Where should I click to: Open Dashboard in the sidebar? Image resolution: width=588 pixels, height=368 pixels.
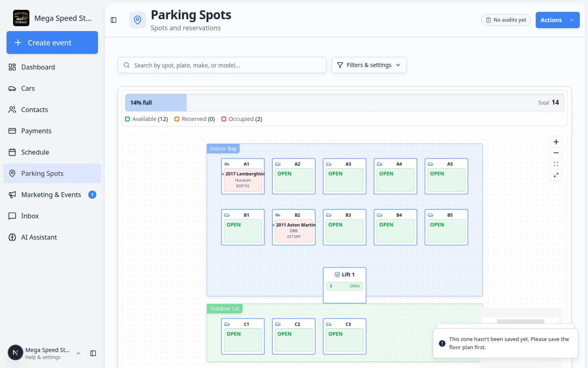click(x=52, y=67)
